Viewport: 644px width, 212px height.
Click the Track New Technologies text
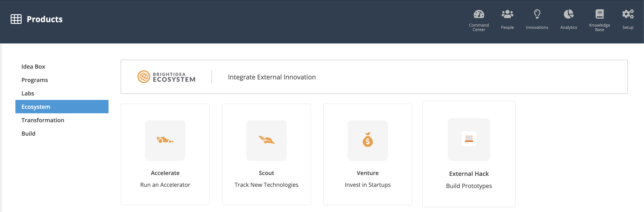(x=266, y=185)
